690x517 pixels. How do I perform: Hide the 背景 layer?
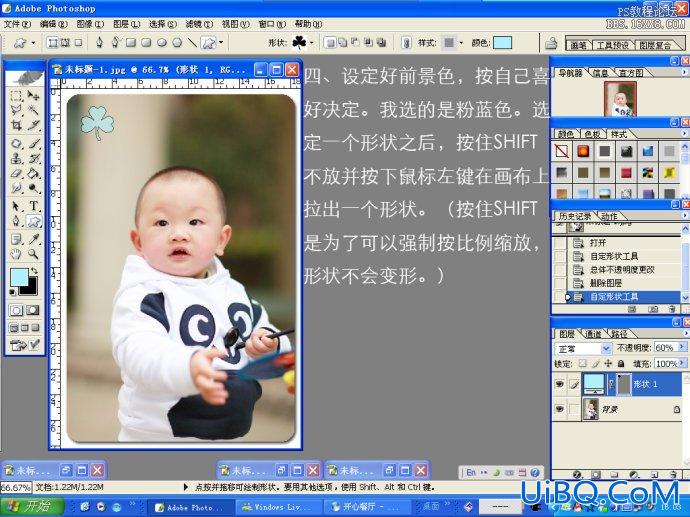[559, 409]
